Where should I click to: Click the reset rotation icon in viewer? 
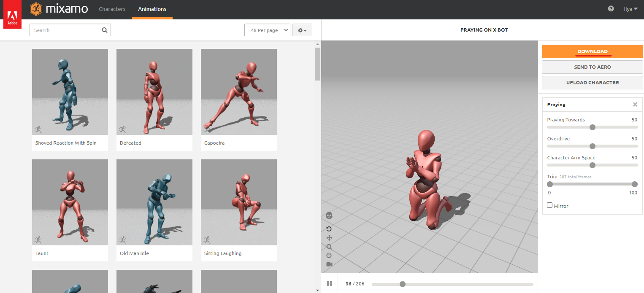click(329, 229)
